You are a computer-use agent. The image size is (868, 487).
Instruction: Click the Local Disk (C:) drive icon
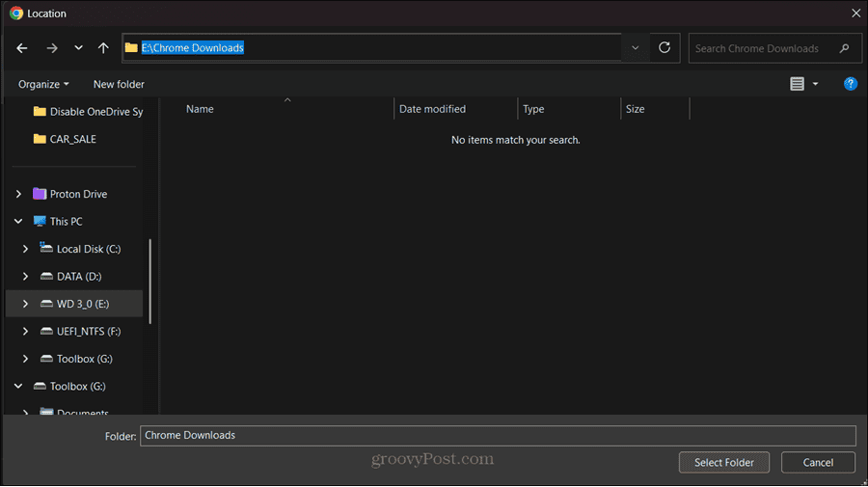click(x=46, y=249)
